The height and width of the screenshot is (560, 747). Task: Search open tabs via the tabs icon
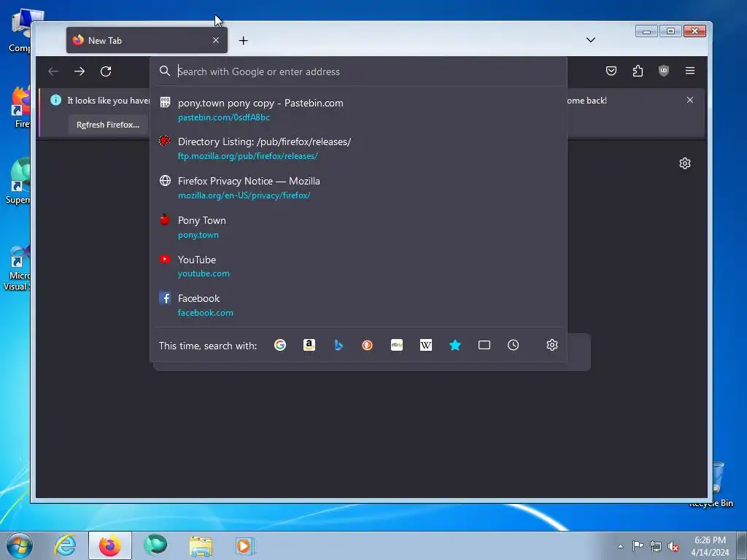pos(484,345)
